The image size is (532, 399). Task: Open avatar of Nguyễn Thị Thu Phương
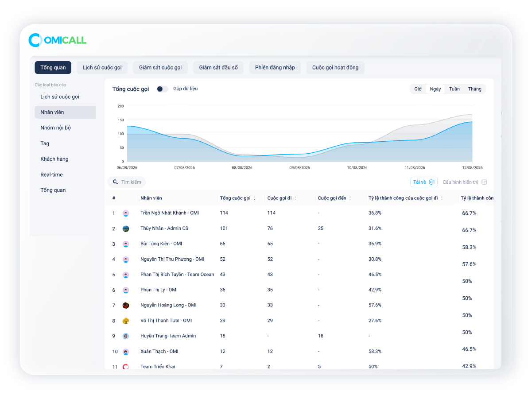pos(126,260)
